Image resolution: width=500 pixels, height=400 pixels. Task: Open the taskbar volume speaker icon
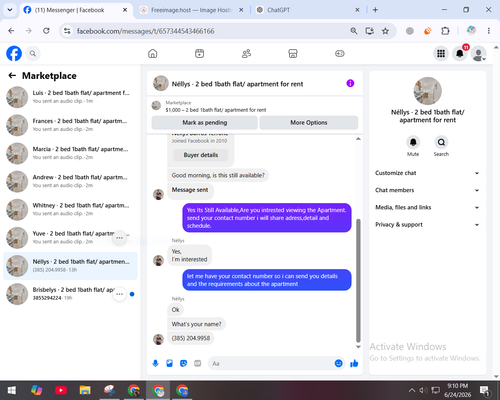click(423, 390)
